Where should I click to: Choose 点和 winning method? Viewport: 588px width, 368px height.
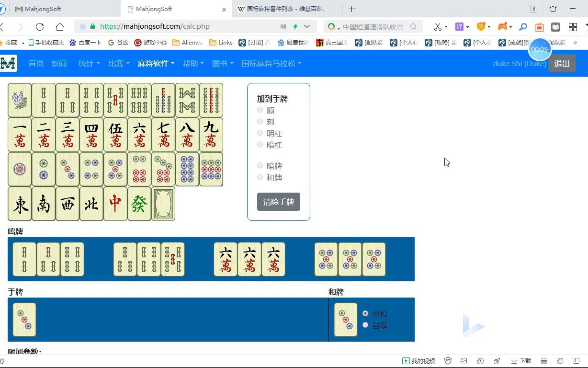[365, 313]
